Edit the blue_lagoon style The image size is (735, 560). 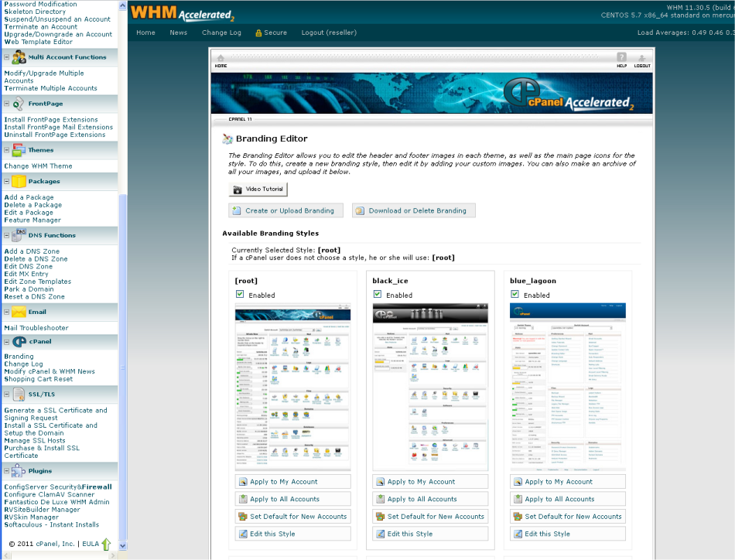(x=568, y=534)
